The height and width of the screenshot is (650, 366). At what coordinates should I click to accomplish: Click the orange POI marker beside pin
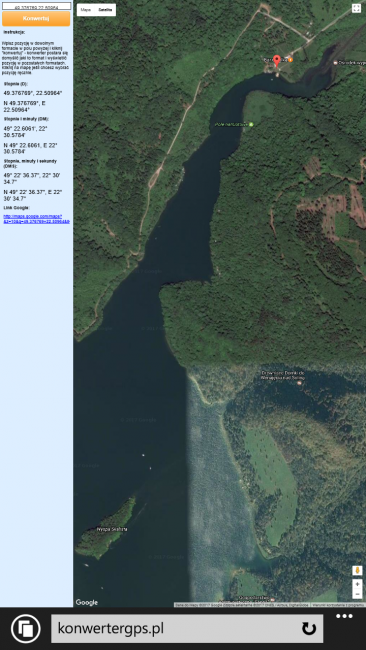[291, 60]
